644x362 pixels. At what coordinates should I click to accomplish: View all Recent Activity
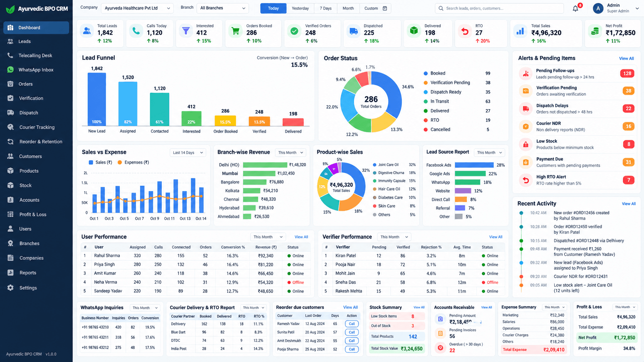[629, 204]
